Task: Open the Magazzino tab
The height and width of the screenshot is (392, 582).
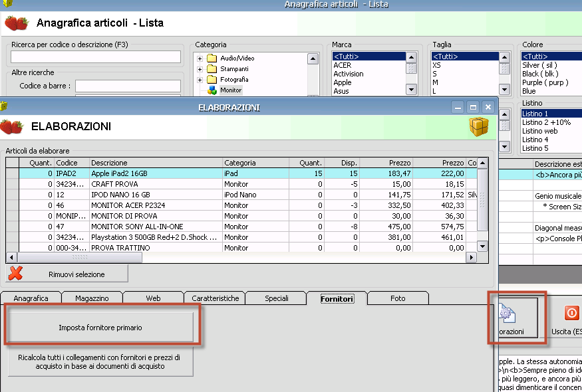Action: click(x=92, y=298)
